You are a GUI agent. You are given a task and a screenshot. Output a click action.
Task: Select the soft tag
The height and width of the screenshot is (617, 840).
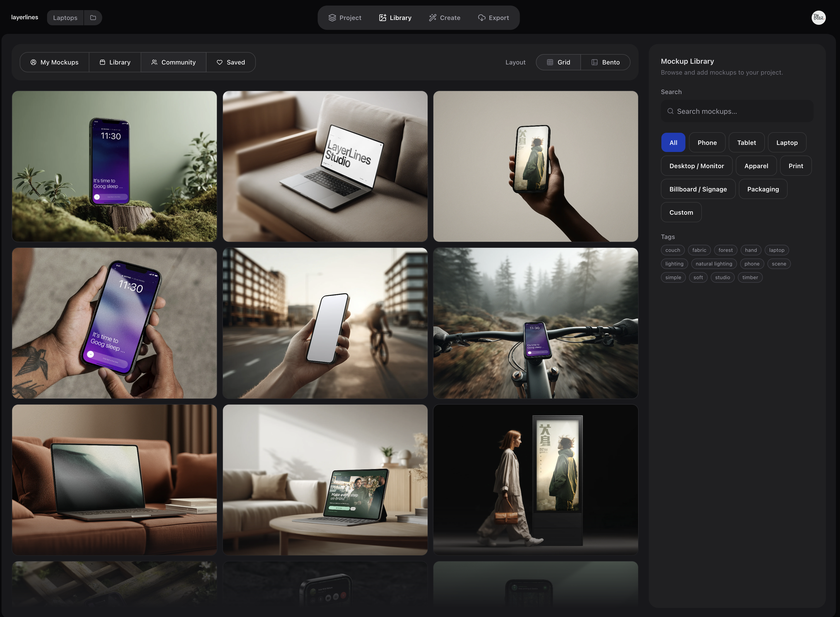pyautogui.click(x=698, y=277)
